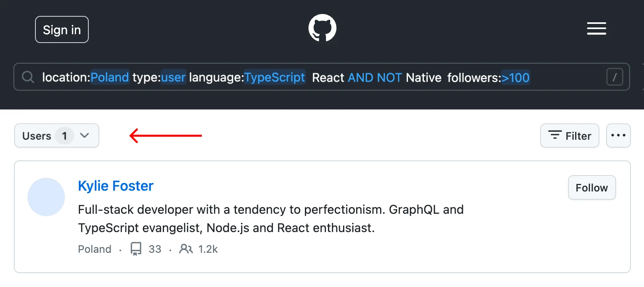Click the chevron beside Users count
The image size is (644, 287).
pos(84,136)
